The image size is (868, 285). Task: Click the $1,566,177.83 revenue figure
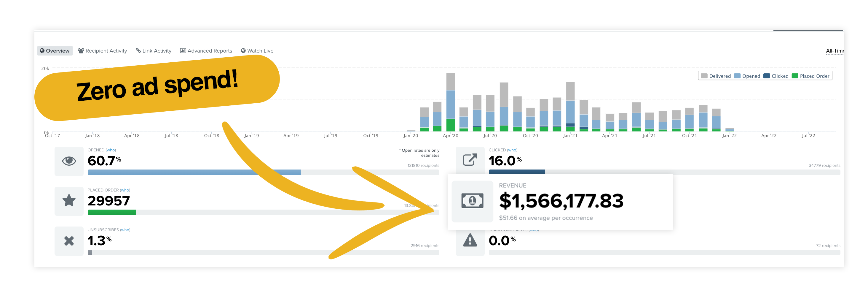click(561, 201)
